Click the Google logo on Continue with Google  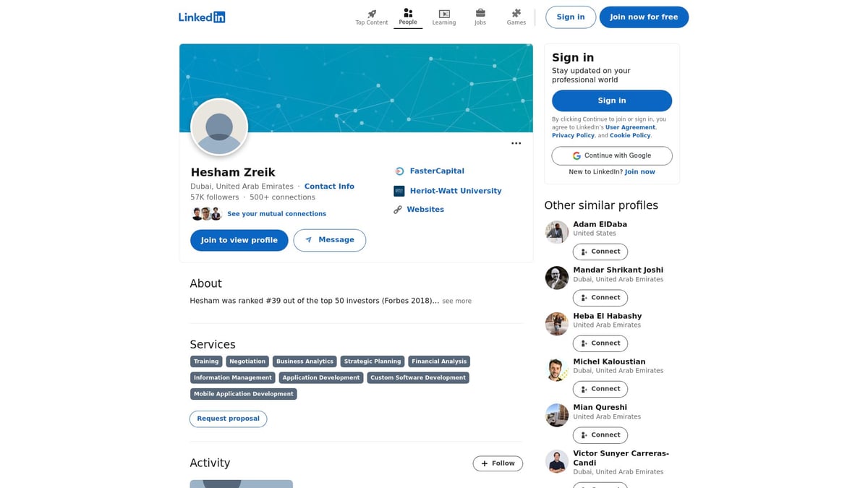[576, 155]
